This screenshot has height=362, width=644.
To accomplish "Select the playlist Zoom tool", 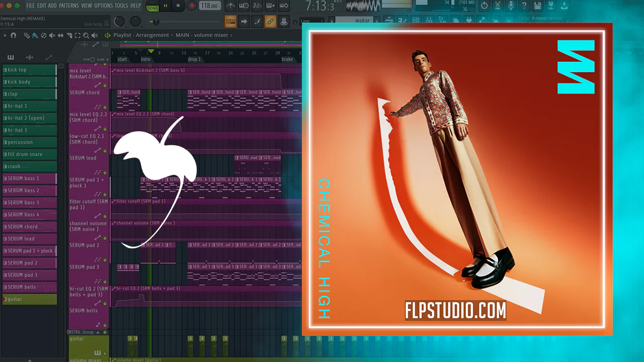I will 86,35.
